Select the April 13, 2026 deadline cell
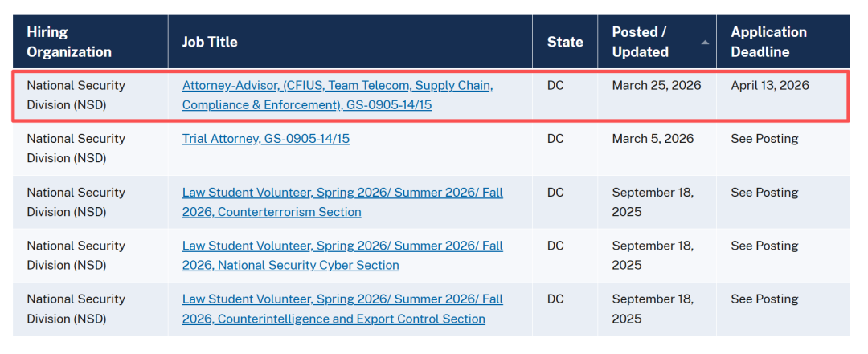 point(770,85)
